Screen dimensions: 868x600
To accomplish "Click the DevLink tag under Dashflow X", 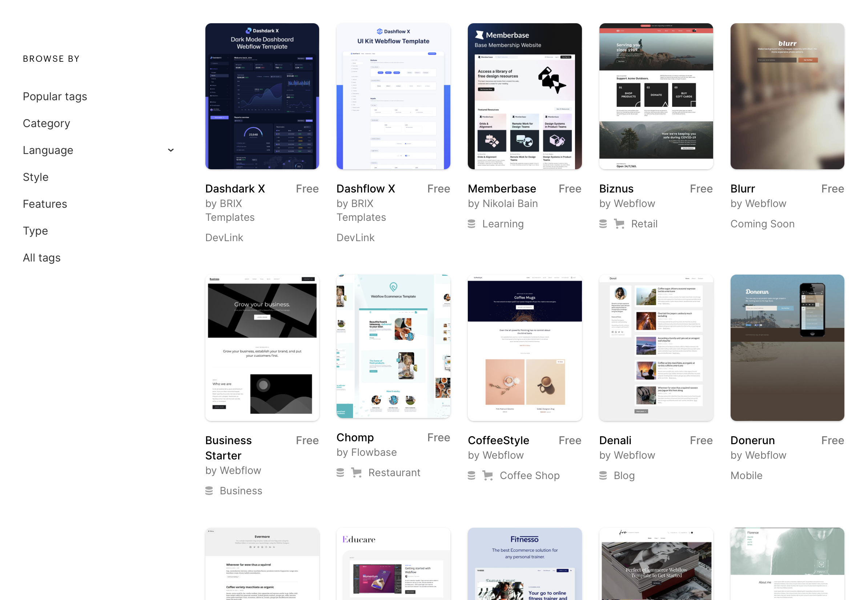I will 355,238.
